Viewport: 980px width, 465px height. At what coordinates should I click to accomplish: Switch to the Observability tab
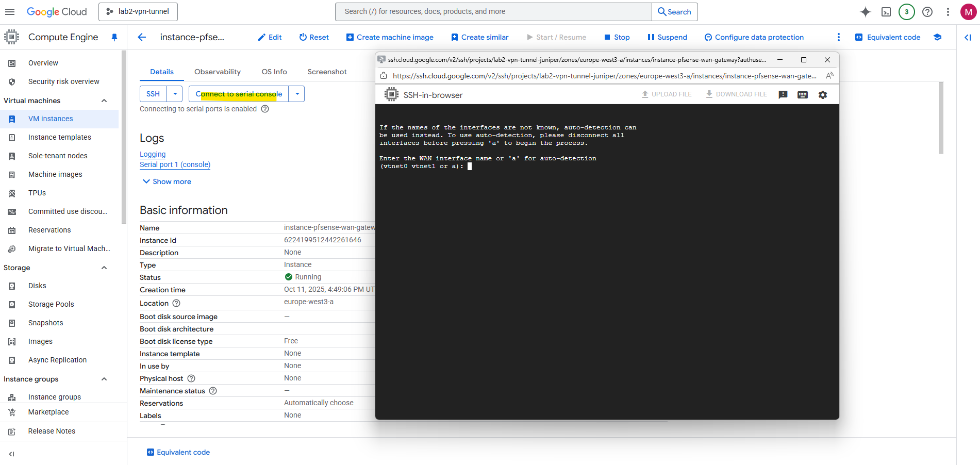pyautogui.click(x=217, y=72)
